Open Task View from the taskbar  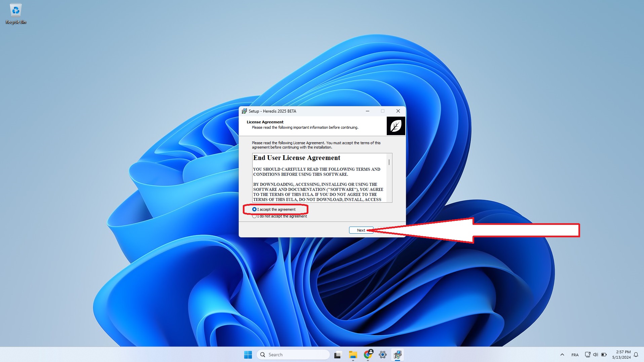(338, 355)
